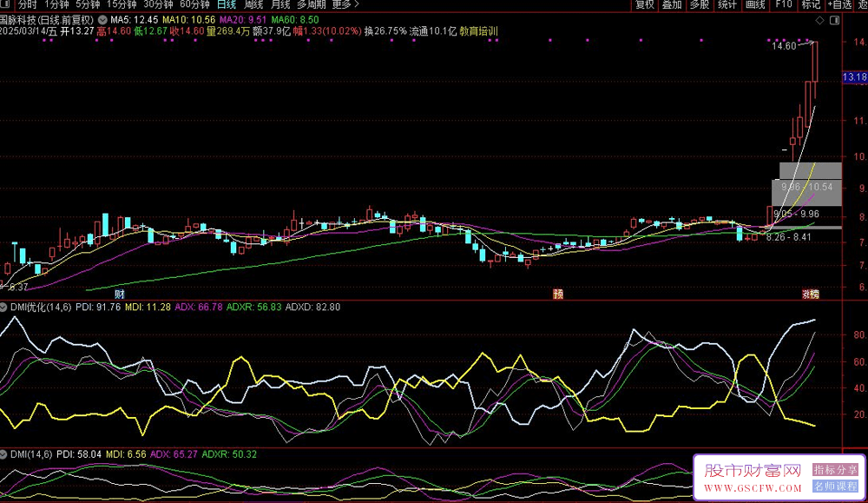
Task: Click the MA5: 12.45 label
Action: 134,20
